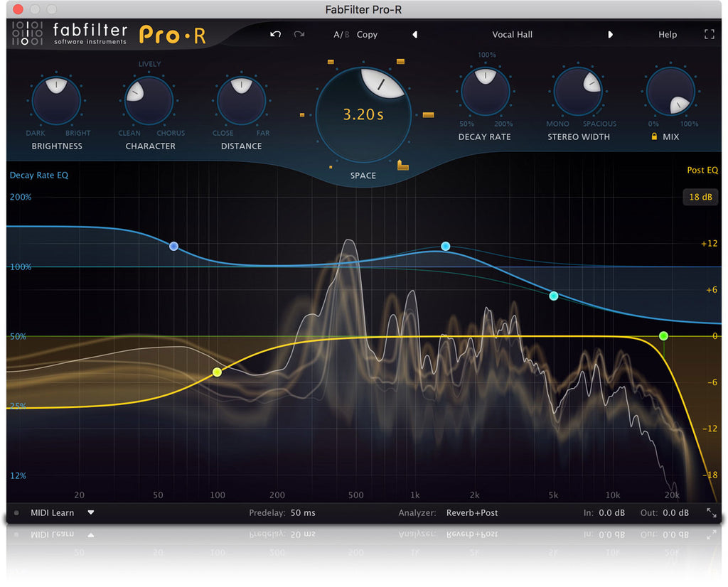This screenshot has height=587, width=728.
Task: Select the top-left room marker above Space knob
Action: tap(331, 62)
